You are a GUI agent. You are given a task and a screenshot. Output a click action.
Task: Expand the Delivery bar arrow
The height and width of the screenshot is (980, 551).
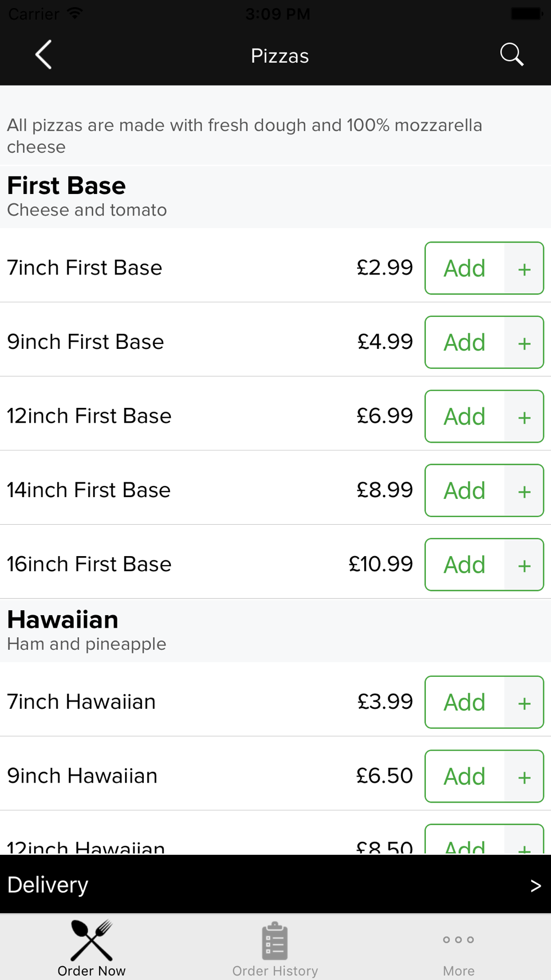536,885
